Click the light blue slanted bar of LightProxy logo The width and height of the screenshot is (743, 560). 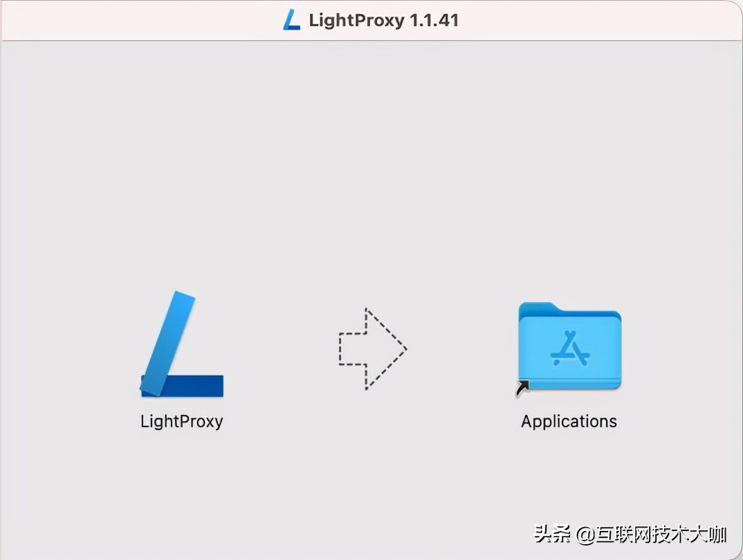[x=168, y=343]
